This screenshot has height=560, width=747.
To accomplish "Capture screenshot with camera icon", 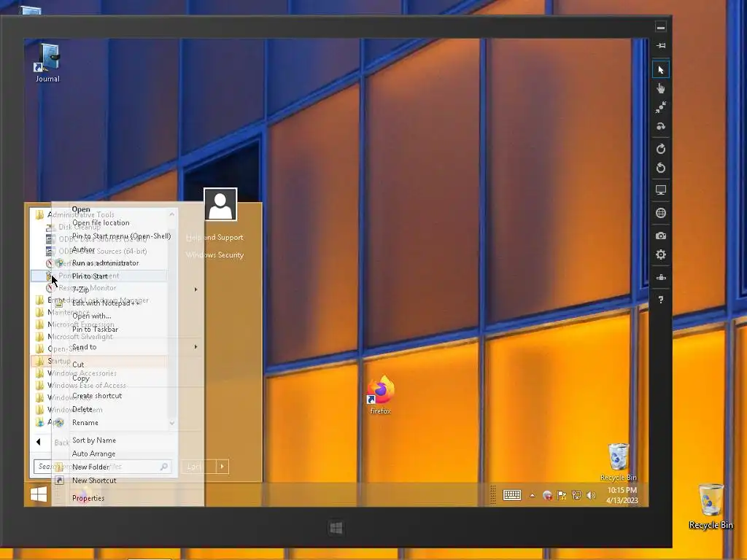I will [660, 236].
